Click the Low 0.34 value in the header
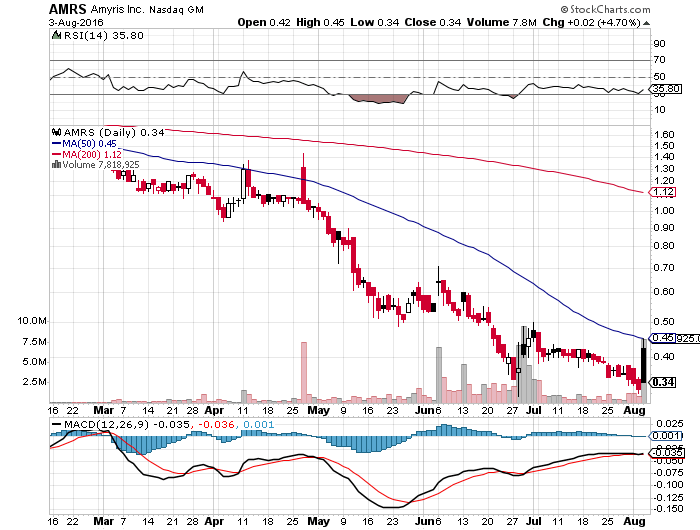The image size is (700, 530). tap(375, 22)
